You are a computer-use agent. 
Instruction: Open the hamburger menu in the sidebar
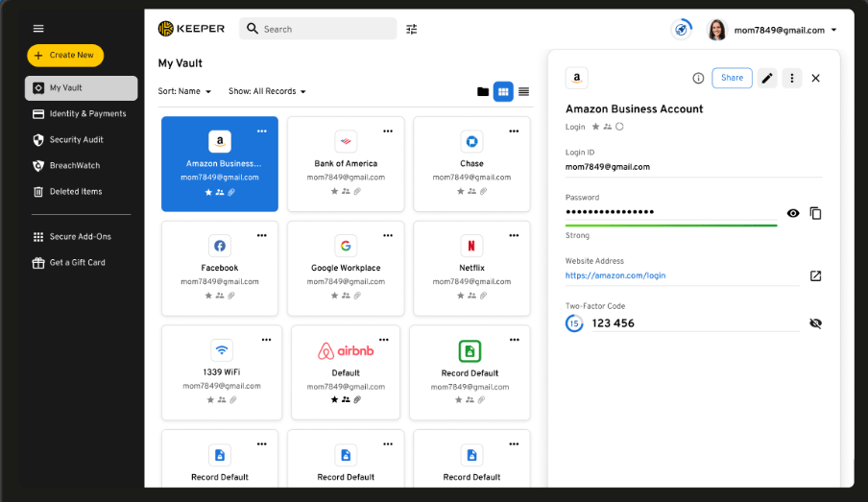pos(38,29)
